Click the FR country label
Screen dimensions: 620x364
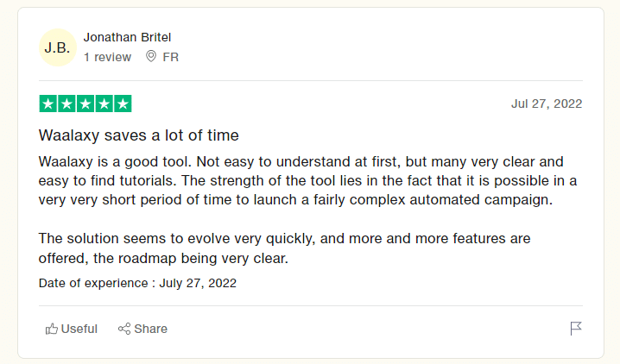click(x=170, y=57)
